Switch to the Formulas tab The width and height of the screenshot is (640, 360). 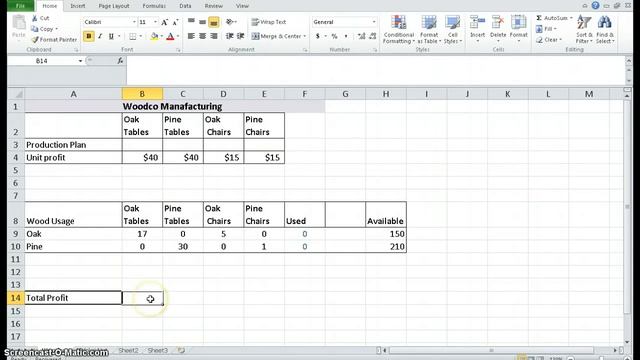[x=154, y=6]
